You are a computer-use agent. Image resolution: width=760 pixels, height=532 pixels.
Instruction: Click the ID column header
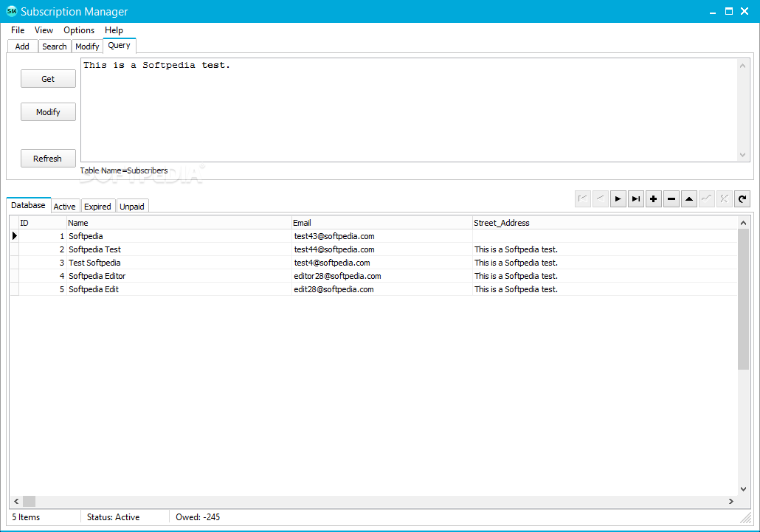click(43, 223)
